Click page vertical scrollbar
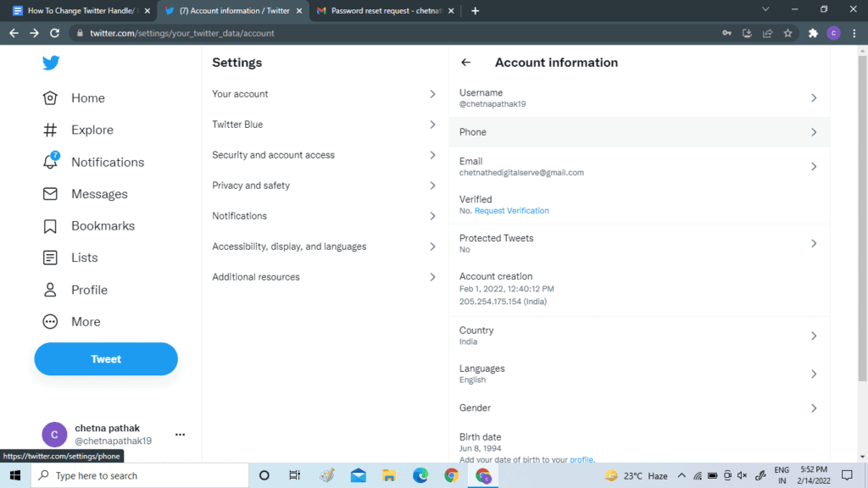The image size is (868, 488). [x=862, y=219]
